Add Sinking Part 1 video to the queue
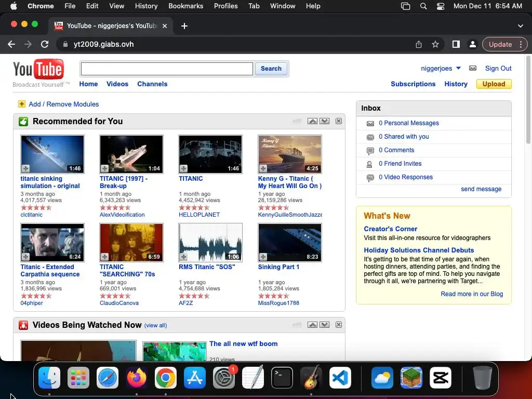 point(263,257)
